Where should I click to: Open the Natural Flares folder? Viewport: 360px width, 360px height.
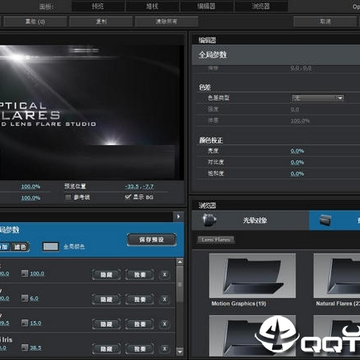[337, 276]
